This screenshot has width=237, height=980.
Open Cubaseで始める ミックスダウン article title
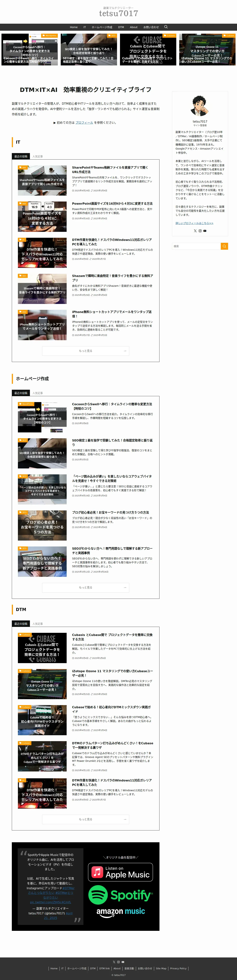[112, 709]
